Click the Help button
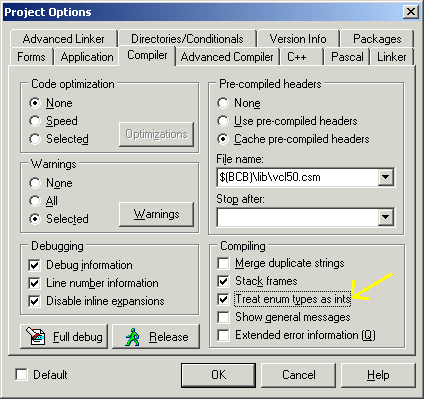This screenshot has height=399, width=424. [x=378, y=375]
